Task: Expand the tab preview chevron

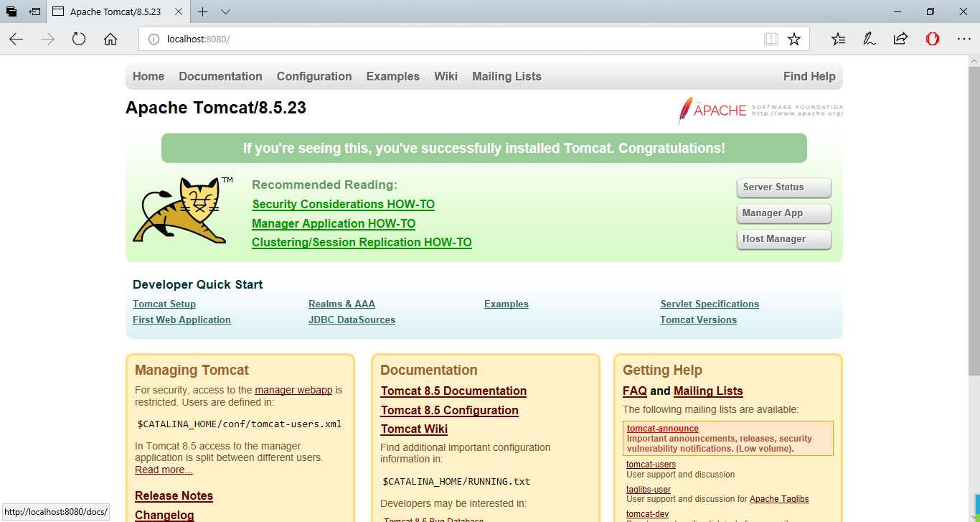Action: [x=225, y=11]
